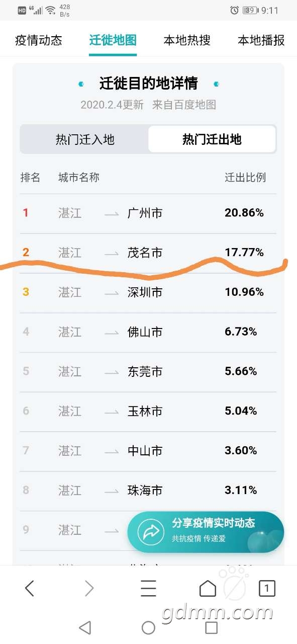
Task: Select the 湛江 to 深圳市 row
Action: click(x=148, y=292)
